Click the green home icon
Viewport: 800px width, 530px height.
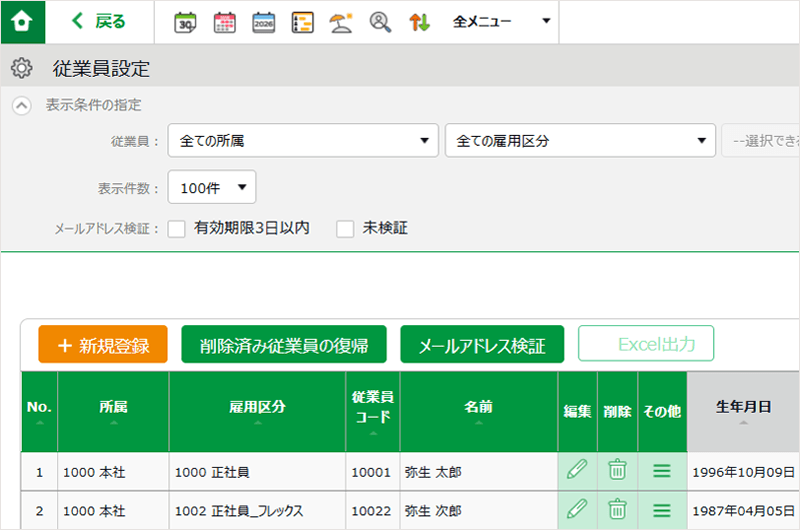tap(22, 21)
